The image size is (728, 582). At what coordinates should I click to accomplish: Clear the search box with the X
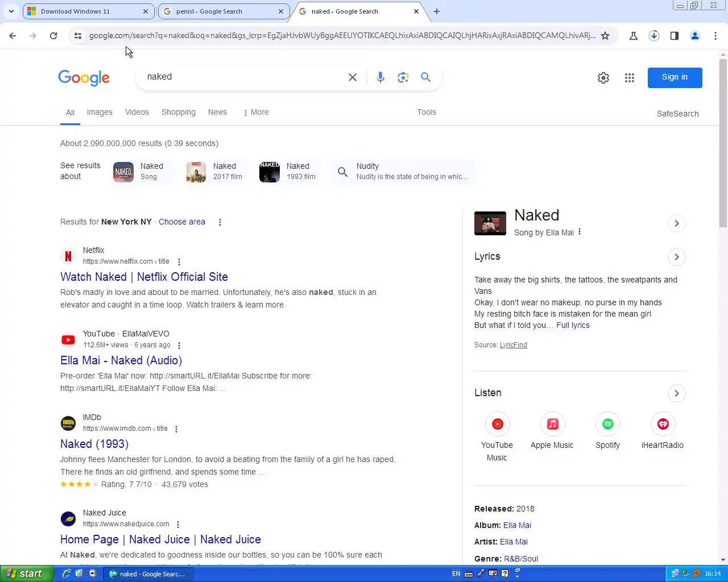(x=353, y=77)
